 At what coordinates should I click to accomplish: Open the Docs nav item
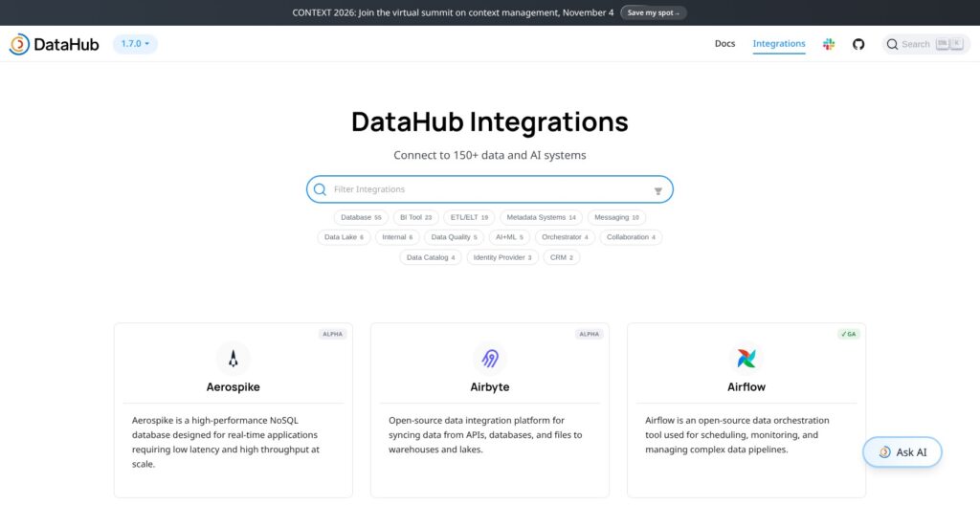pos(725,44)
